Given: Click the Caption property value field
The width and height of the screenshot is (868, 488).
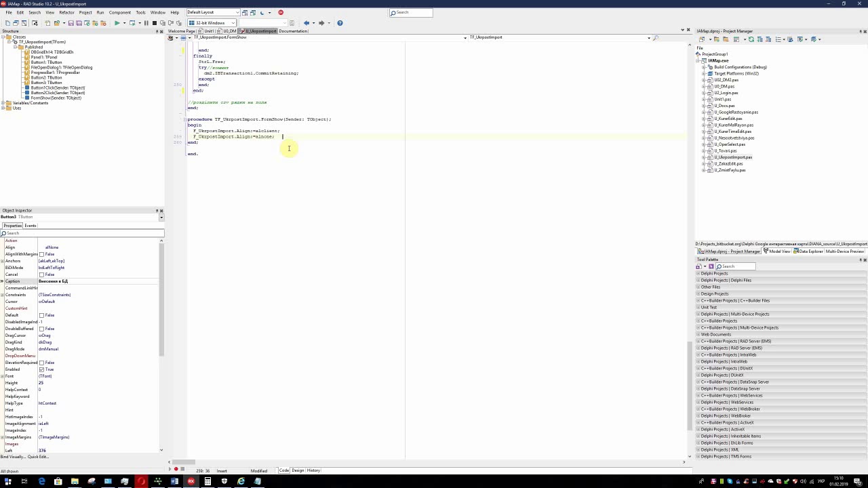Looking at the screenshot, I should coord(98,281).
